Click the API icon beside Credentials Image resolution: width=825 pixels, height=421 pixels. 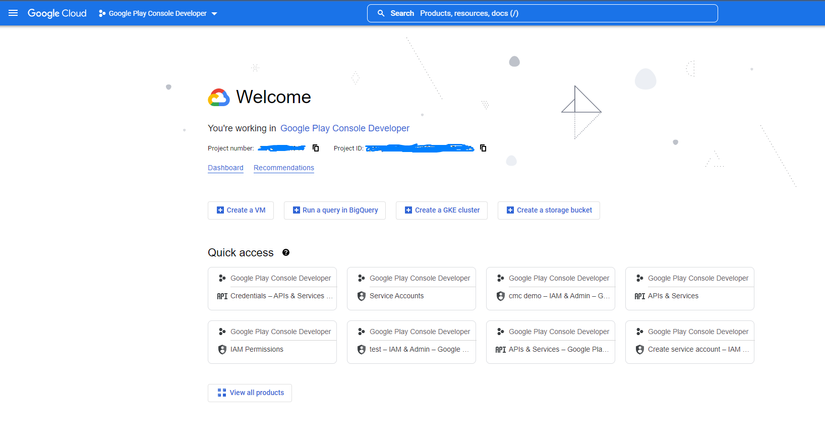tap(222, 296)
